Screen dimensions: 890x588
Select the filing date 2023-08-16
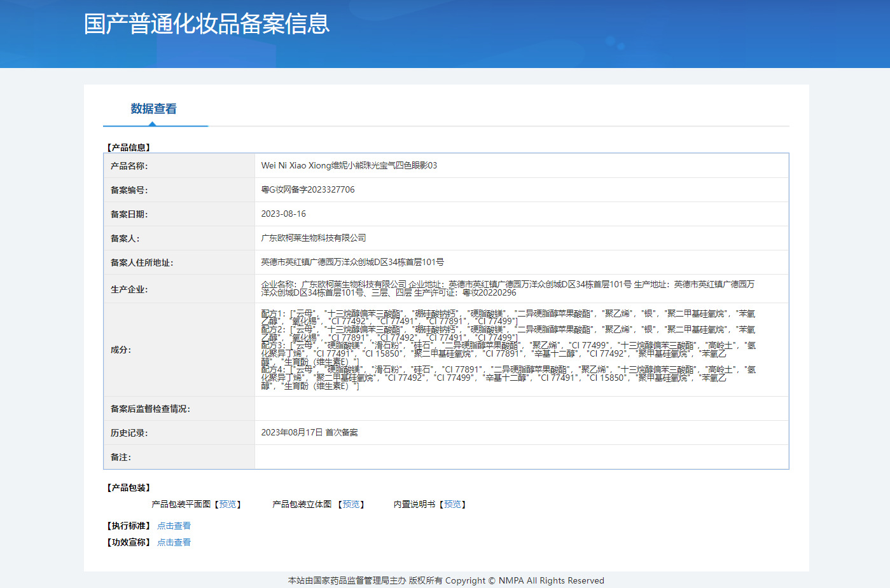[283, 214]
